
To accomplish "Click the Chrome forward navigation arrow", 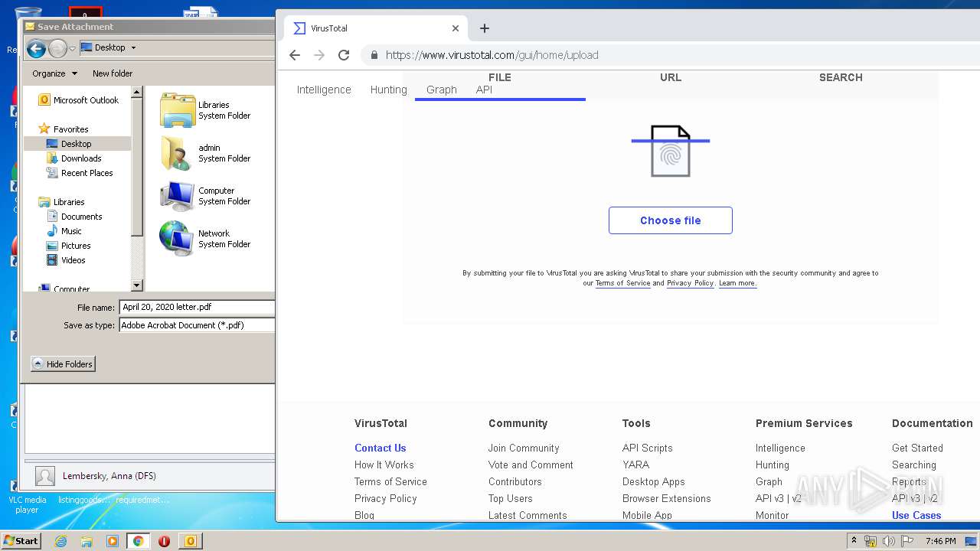I will (x=319, y=55).
